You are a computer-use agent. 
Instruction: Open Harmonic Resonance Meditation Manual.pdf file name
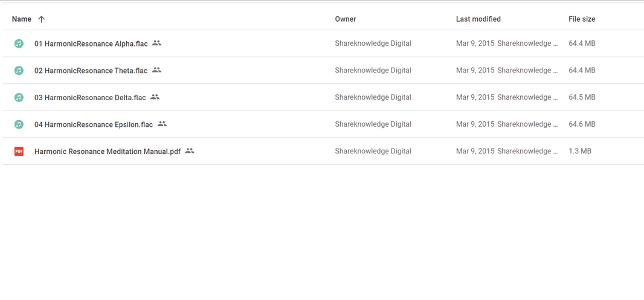point(108,152)
